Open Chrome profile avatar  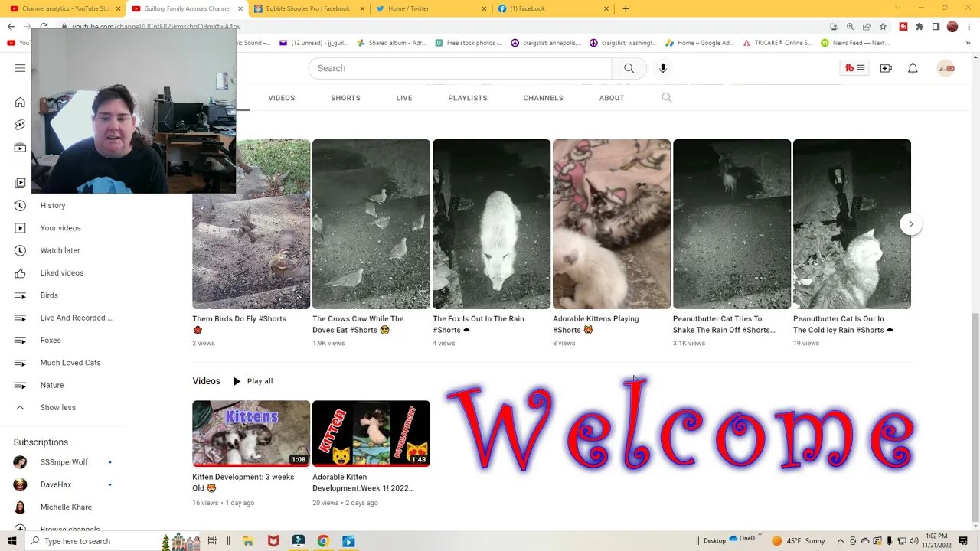(x=952, y=26)
